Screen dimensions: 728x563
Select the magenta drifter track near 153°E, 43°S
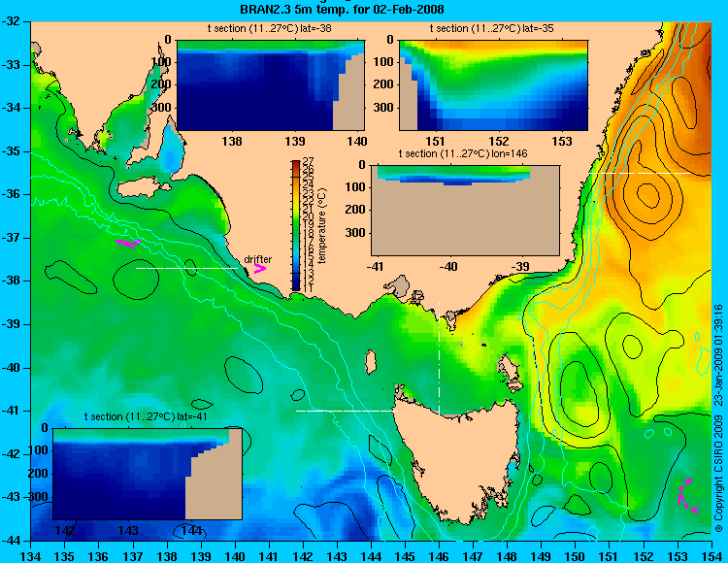click(686, 496)
